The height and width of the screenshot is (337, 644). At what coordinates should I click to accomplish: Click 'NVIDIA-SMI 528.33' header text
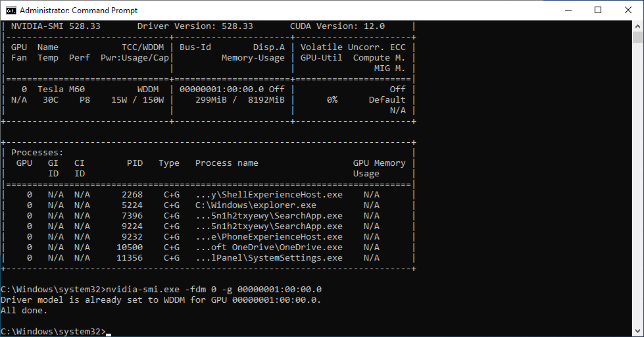(55, 26)
